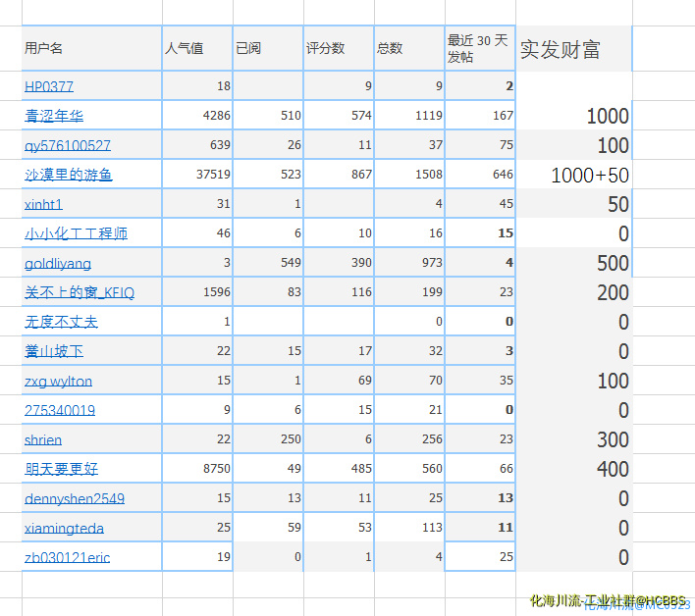Select the 用户名 header cell
The image size is (695, 616).
click(x=91, y=48)
